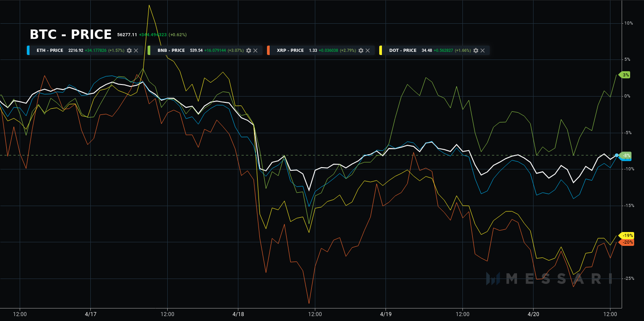Viewport: 644px width, 321px height.
Task: Open settings gear for DOT - PRICE series
Action: [x=476, y=51]
